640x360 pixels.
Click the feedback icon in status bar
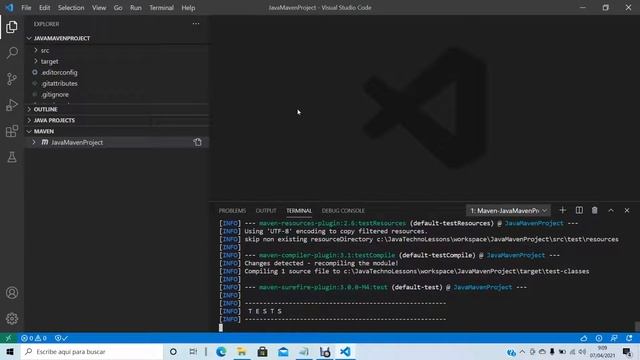pyautogui.click(x=614, y=338)
